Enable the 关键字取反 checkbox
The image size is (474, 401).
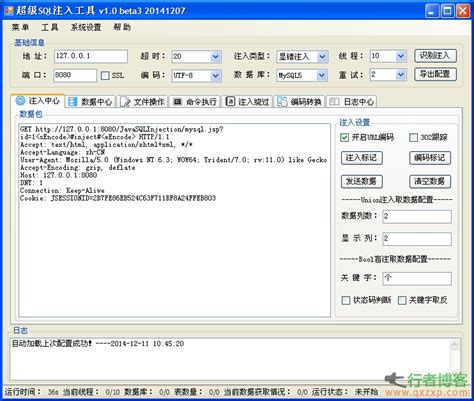click(x=402, y=300)
